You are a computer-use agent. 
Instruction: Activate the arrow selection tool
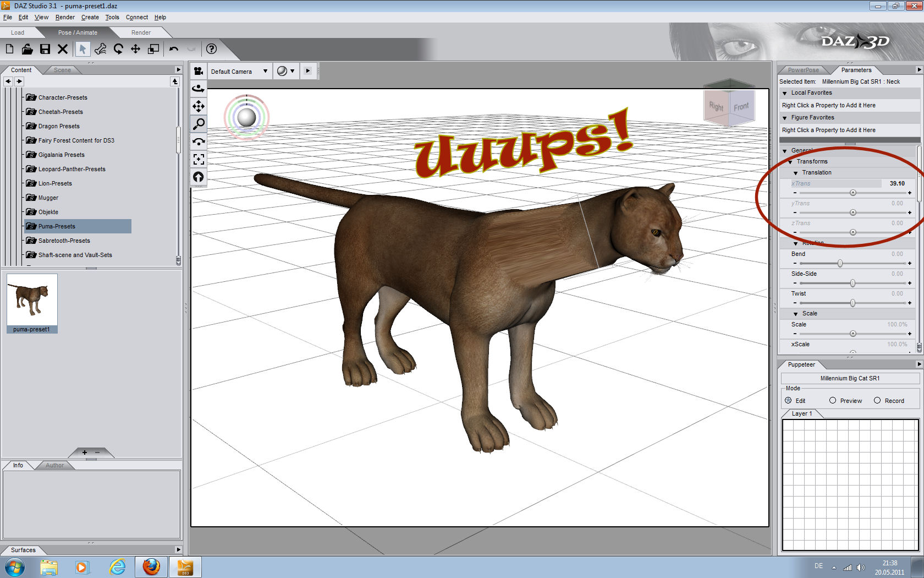coord(82,49)
